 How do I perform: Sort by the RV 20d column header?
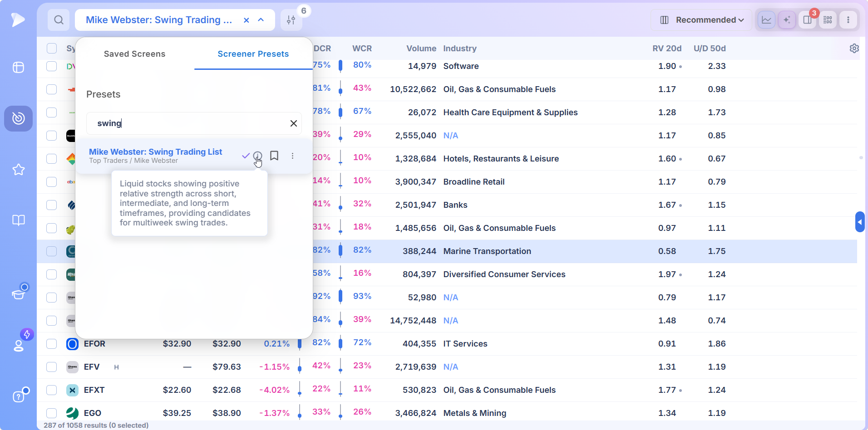click(x=667, y=49)
